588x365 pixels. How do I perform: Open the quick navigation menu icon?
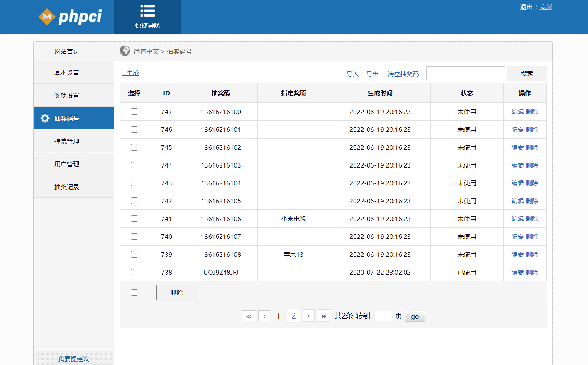click(147, 12)
